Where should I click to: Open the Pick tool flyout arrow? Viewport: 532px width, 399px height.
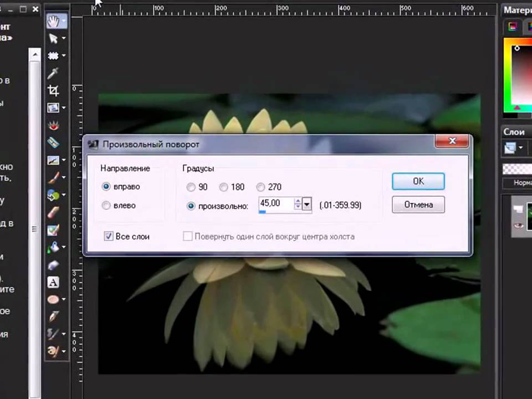pos(64,38)
